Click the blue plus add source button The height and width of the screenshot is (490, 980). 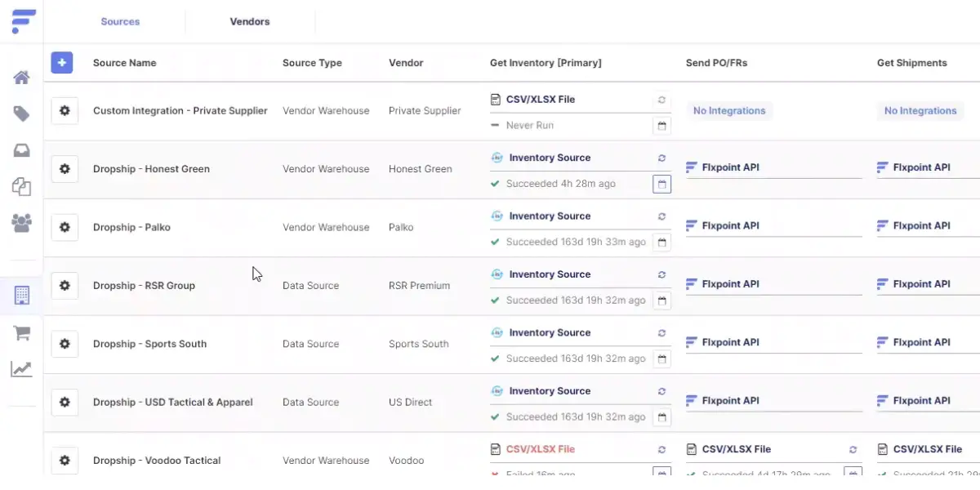[62, 63]
